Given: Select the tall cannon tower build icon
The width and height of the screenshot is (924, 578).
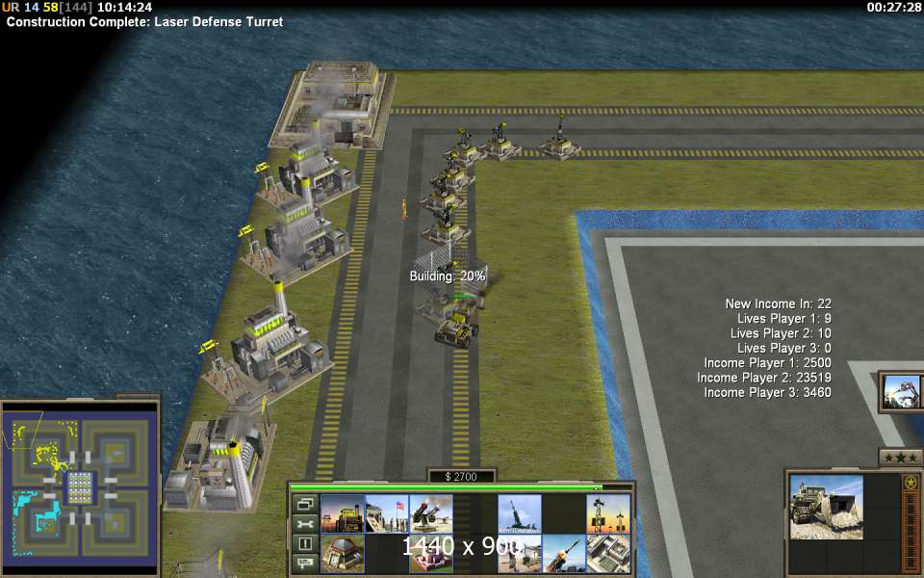Looking at the screenshot, I should [519, 513].
